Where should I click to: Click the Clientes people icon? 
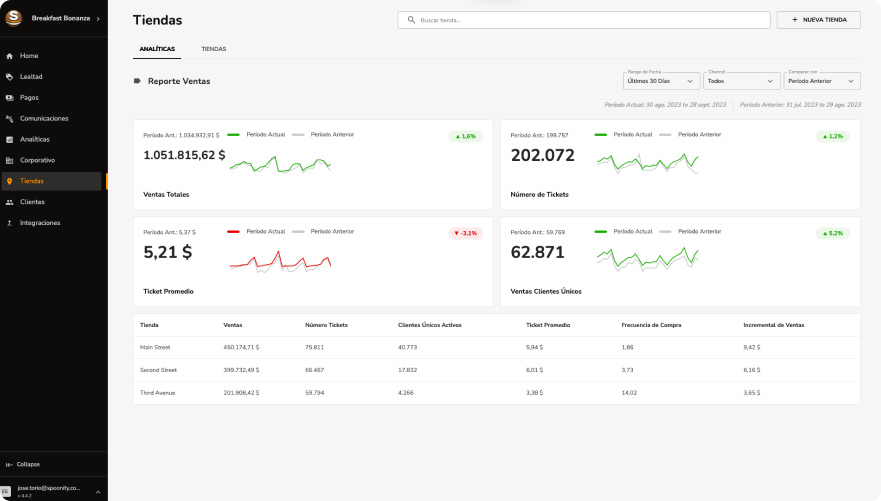(10, 202)
